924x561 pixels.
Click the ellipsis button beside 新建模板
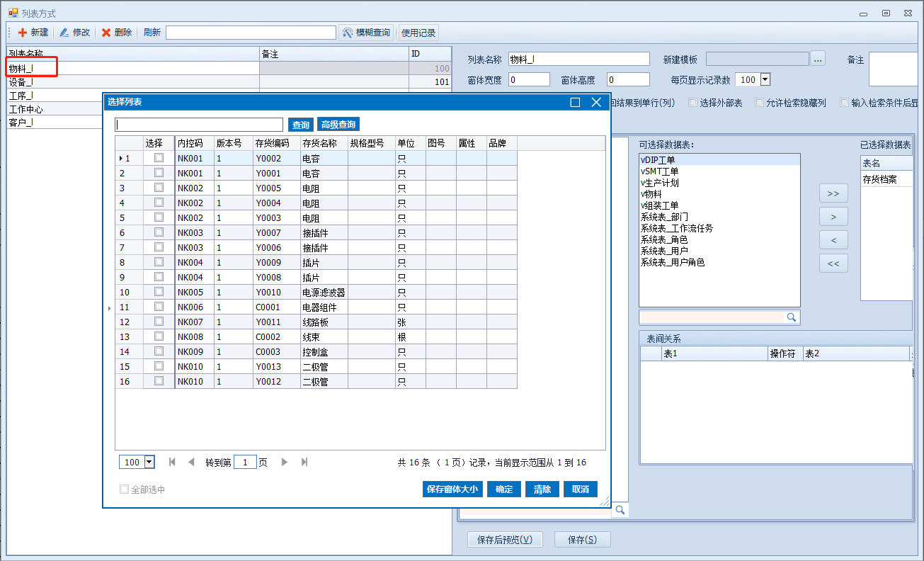point(818,59)
